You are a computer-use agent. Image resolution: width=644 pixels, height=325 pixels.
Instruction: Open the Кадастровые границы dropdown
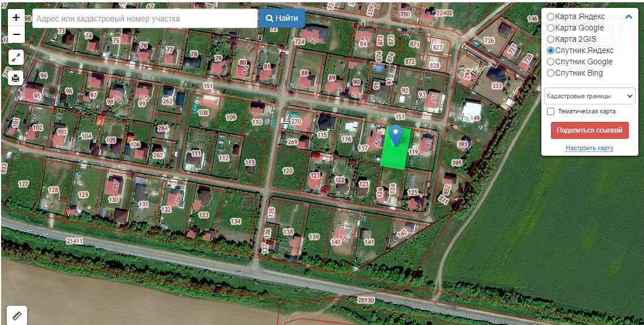[x=589, y=96]
